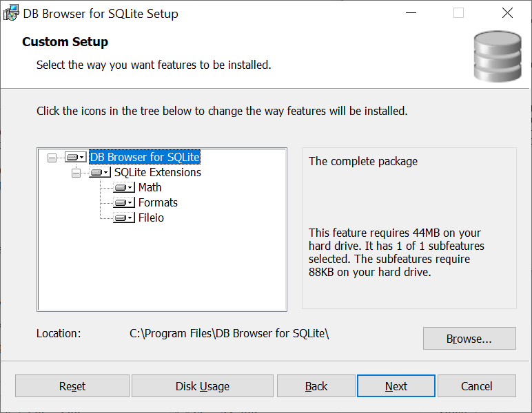Select the DB Browser for SQLite tree item
The width and height of the screenshot is (532, 413).
[x=145, y=157]
